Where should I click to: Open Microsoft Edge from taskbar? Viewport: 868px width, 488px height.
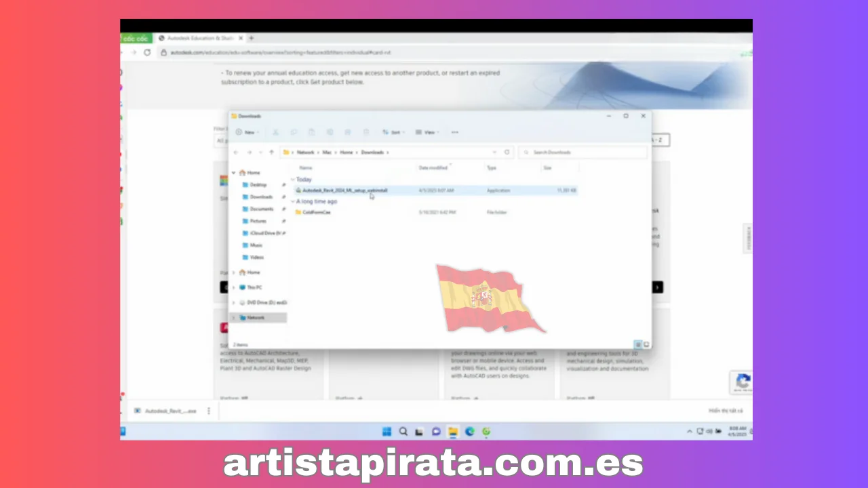point(469,431)
